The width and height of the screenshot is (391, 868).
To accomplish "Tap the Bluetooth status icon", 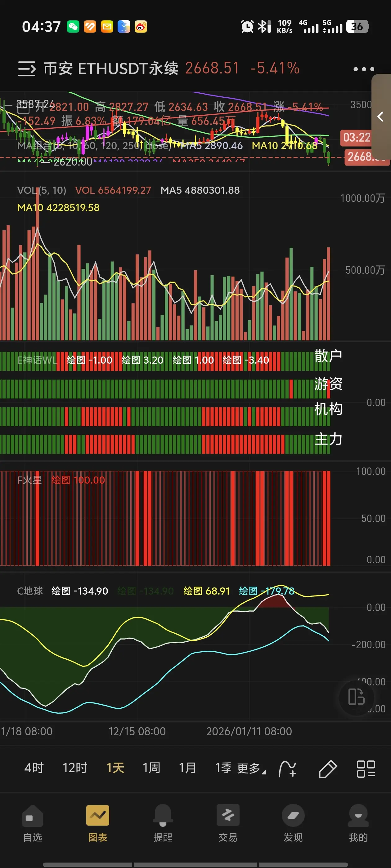I will pos(264,26).
